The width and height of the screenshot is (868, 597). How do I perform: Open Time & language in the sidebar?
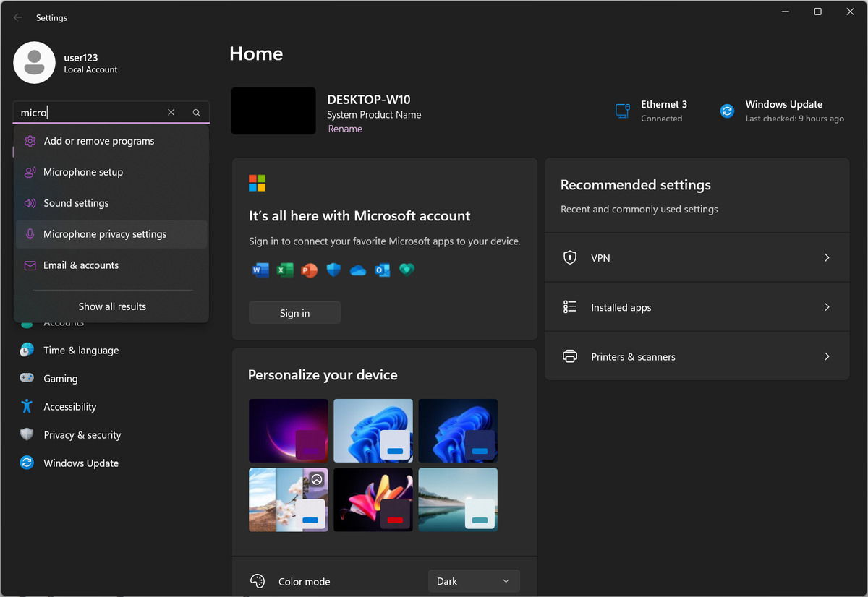click(x=81, y=350)
